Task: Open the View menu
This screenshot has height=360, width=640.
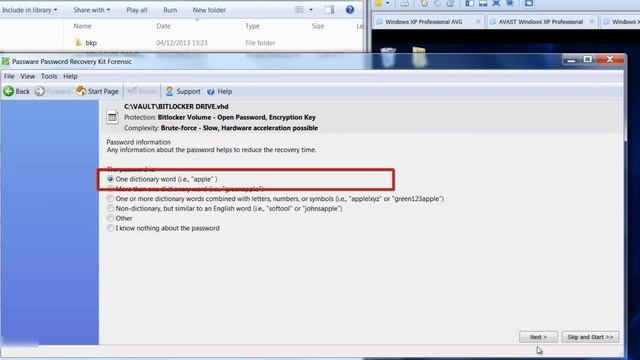Action: click(x=28, y=76)
